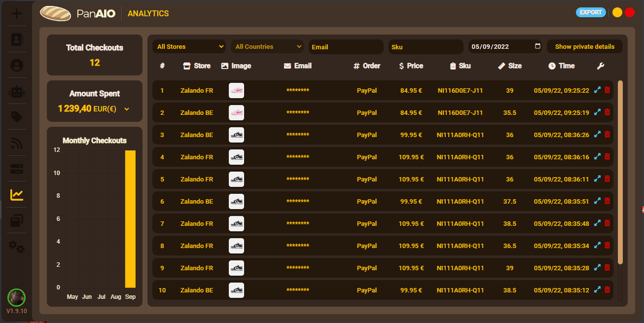The image size is (644, 323).
Task: Click Zalando BE in row 10
Action: tap(196, 290)
